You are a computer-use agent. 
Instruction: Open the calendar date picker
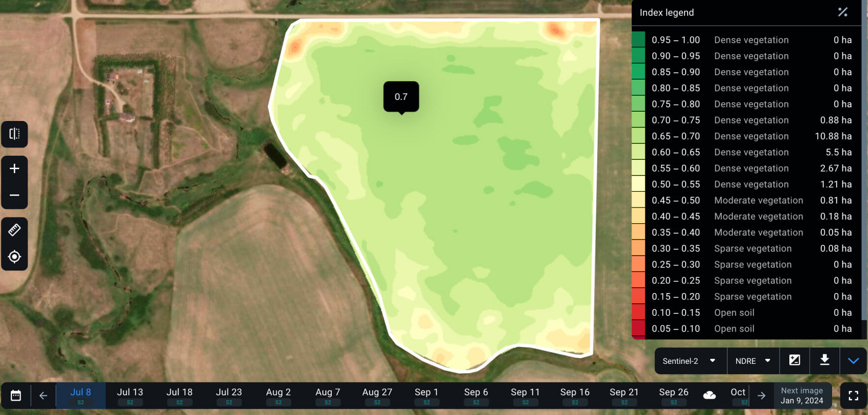click(x=16, y=395)
